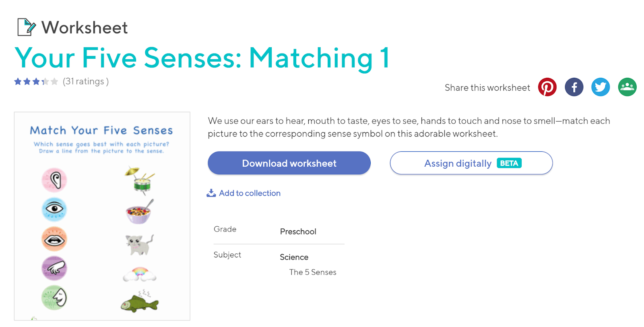Share worksheet to Google Classroom
This screenshot has height=327, width=644.
coord(627,87)
